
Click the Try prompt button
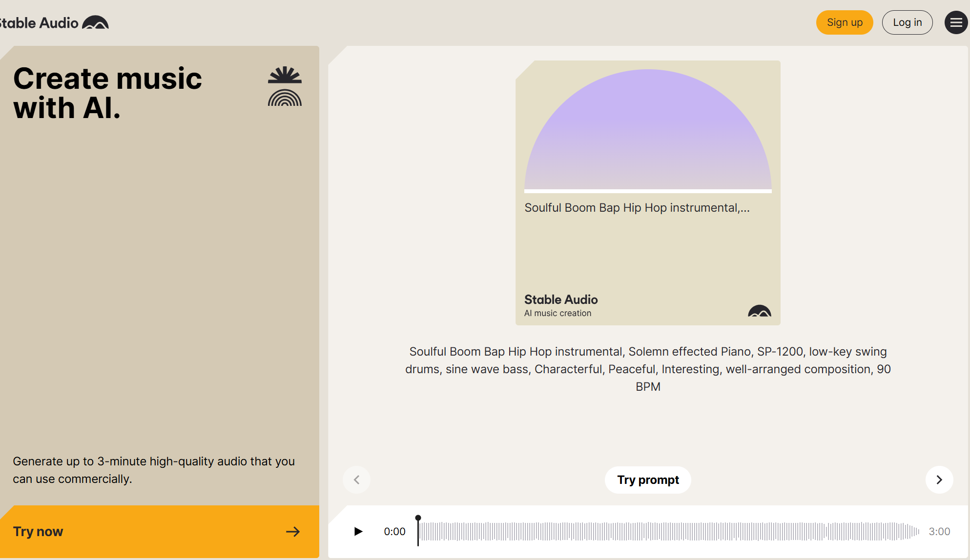point(648,480)
